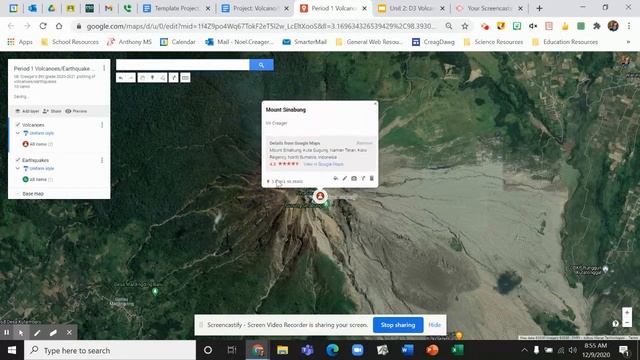
Task: Show more bookmarks via chevron
Action: coord(628,42)
